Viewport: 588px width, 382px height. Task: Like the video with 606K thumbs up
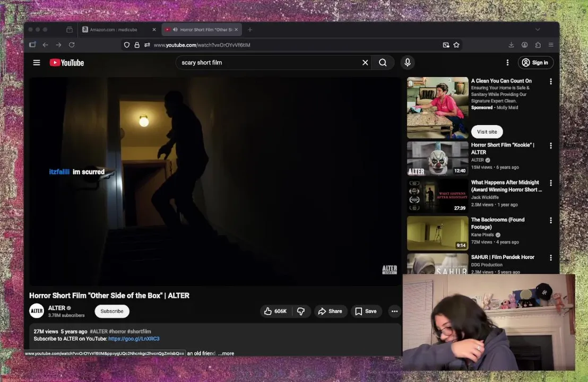tap(275, 311)
